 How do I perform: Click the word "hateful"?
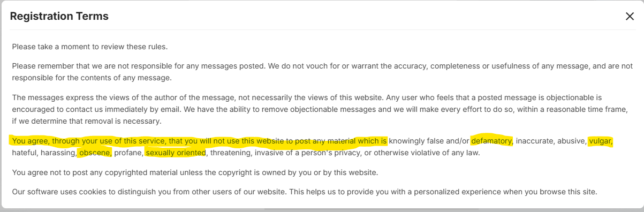click(x=25, y=153)
